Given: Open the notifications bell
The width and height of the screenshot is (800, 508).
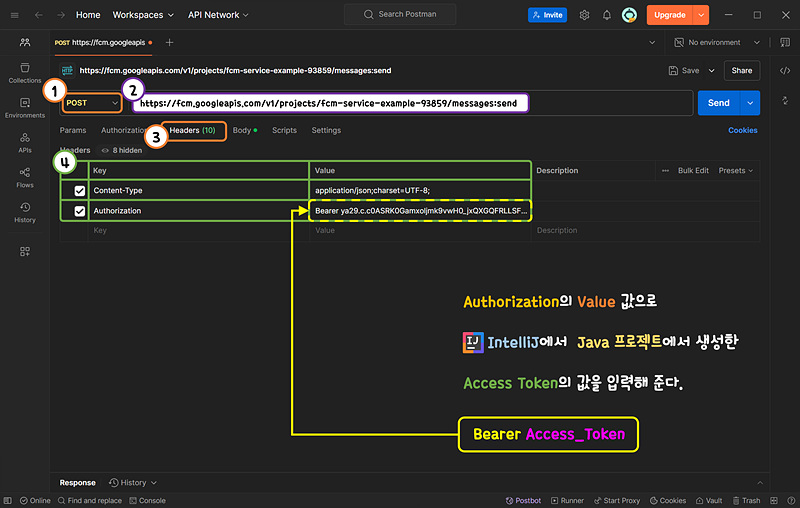Looking at the screenshot, I should click(x=607, y=15).
